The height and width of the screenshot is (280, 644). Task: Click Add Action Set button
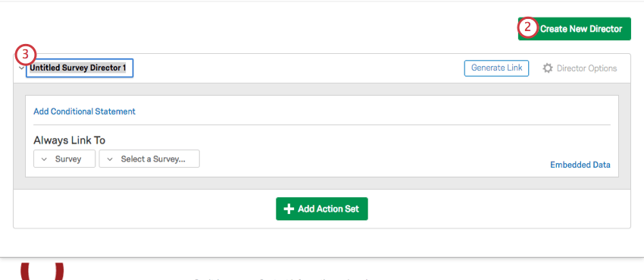[x=322, y=209]
